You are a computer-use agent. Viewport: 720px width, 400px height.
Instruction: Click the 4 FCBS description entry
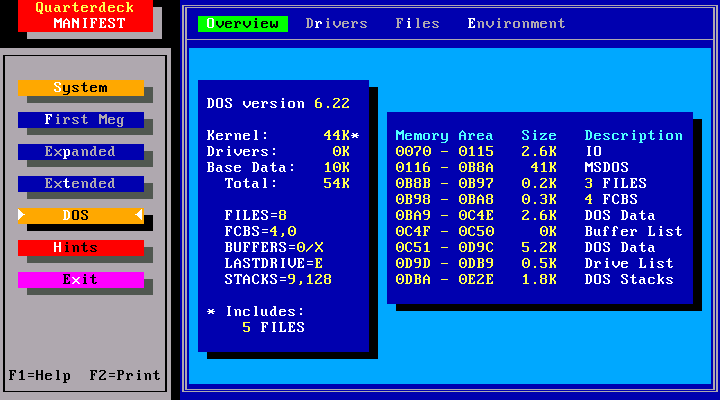point(611,200)
